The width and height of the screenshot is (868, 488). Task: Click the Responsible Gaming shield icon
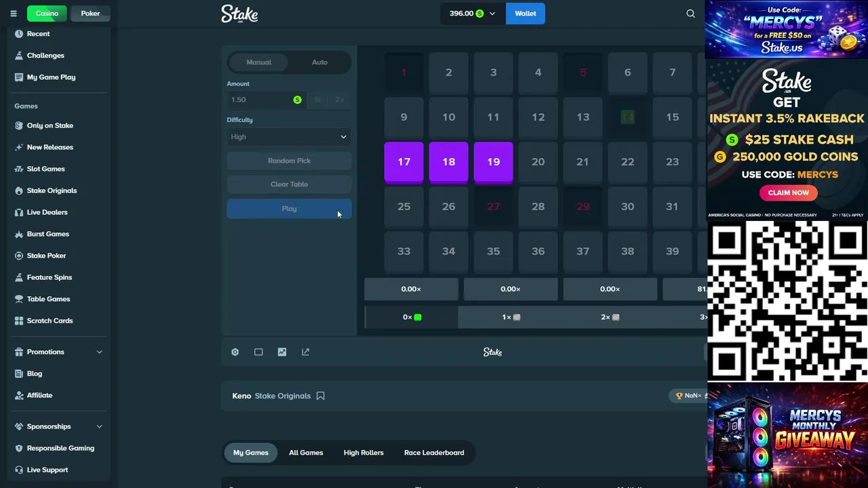click(x=19, y=448)
